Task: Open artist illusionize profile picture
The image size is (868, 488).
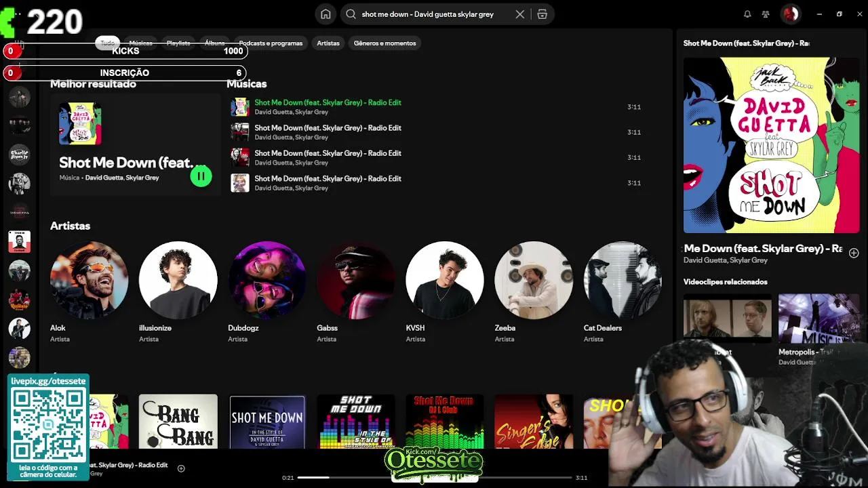Action: (178, 280)
